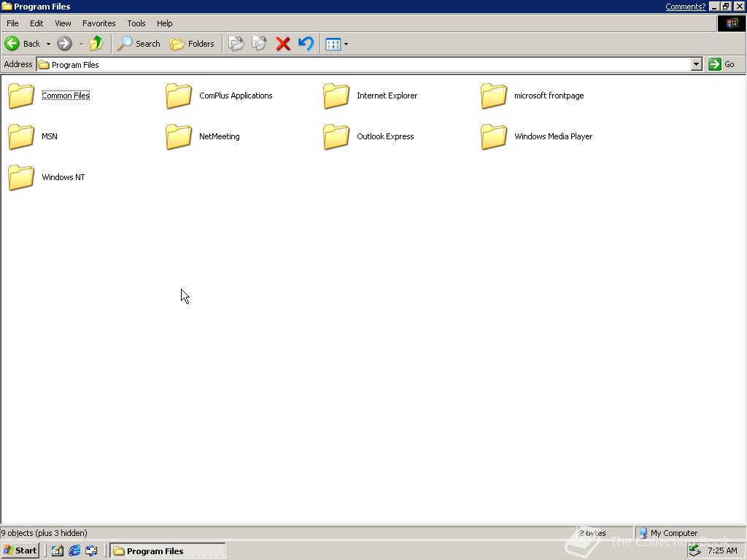Click the MSN folder name text
This screenshot has height=560, width=747.
click(x=50, y=136)
